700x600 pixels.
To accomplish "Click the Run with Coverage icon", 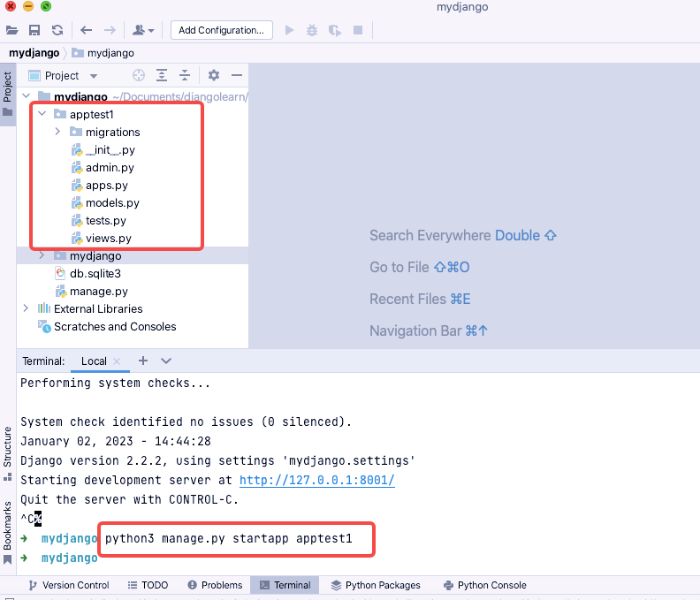I will pos(335,30).
